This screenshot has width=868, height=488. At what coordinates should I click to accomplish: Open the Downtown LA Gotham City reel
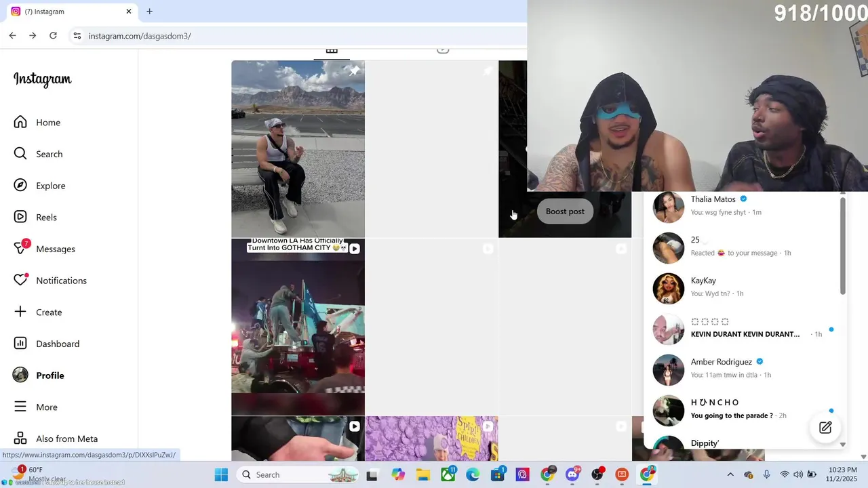[x=298, y=327]
